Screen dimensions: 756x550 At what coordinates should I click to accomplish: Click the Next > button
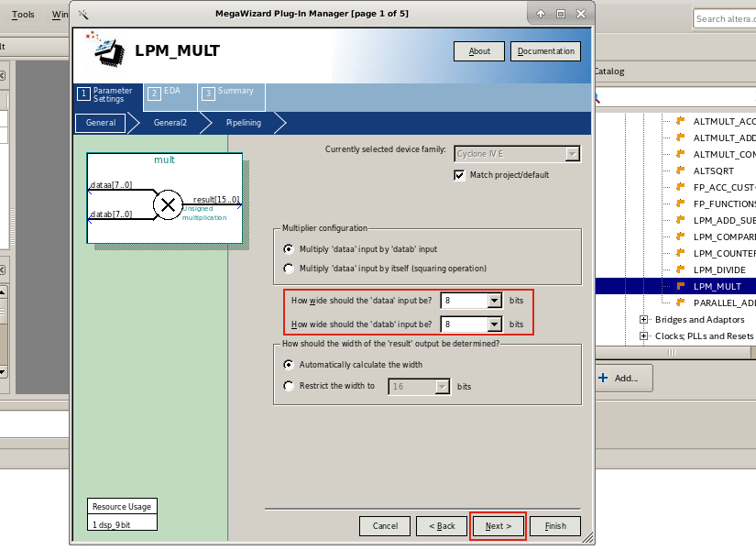coord(499,526)
